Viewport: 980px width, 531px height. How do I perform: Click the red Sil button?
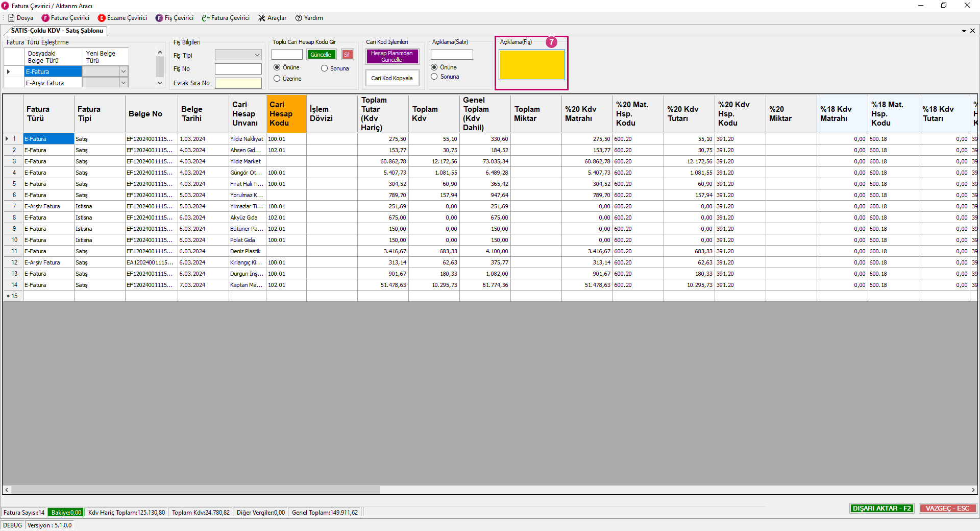347,55
